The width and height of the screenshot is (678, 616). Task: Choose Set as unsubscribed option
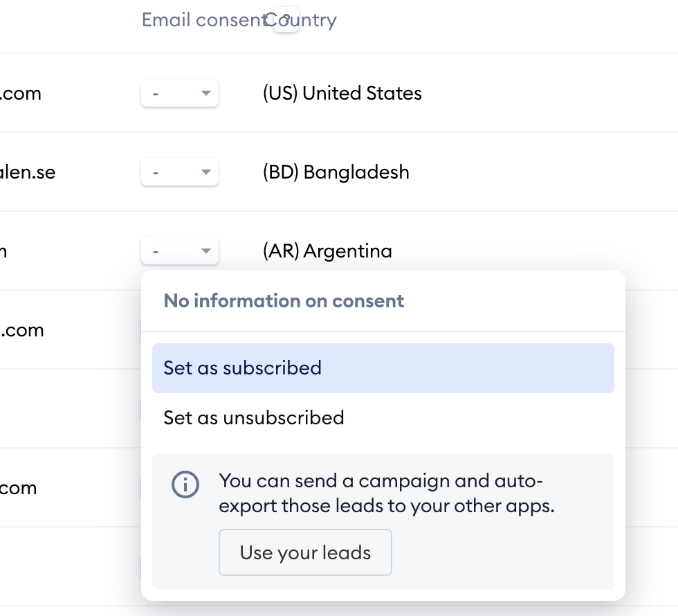383,418
